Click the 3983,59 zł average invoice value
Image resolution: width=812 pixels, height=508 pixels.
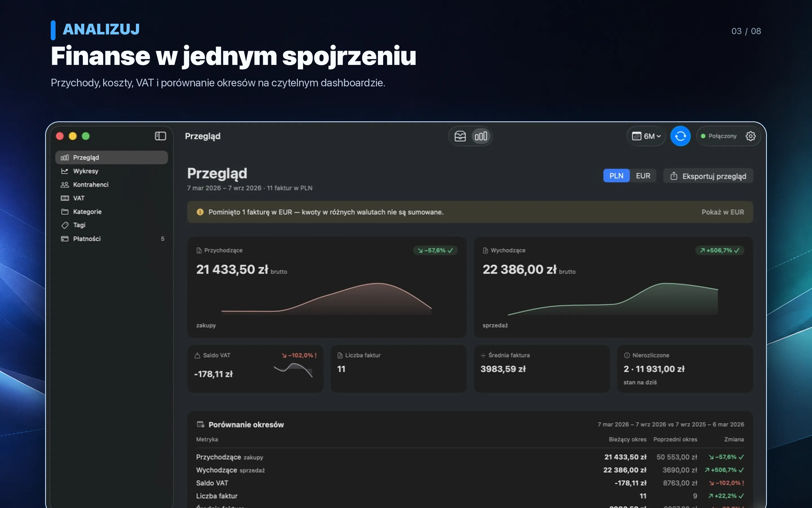click(503, 369)
